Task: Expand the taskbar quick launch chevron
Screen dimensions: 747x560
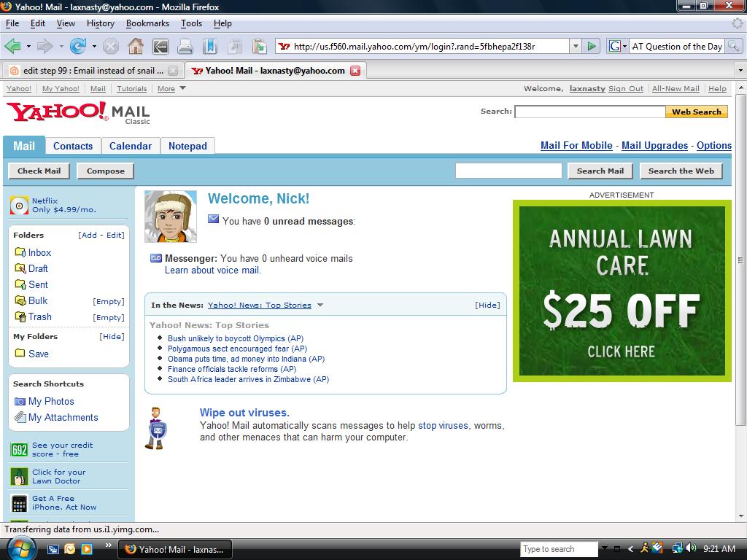Action: [108, 545]
